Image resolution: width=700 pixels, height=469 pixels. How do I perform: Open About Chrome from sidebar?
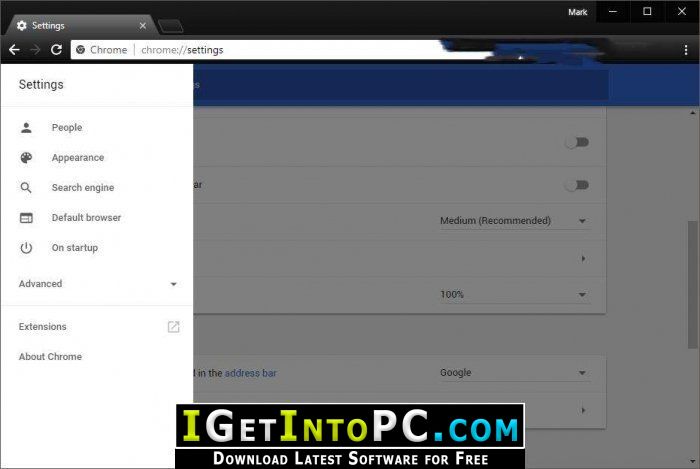50,357
